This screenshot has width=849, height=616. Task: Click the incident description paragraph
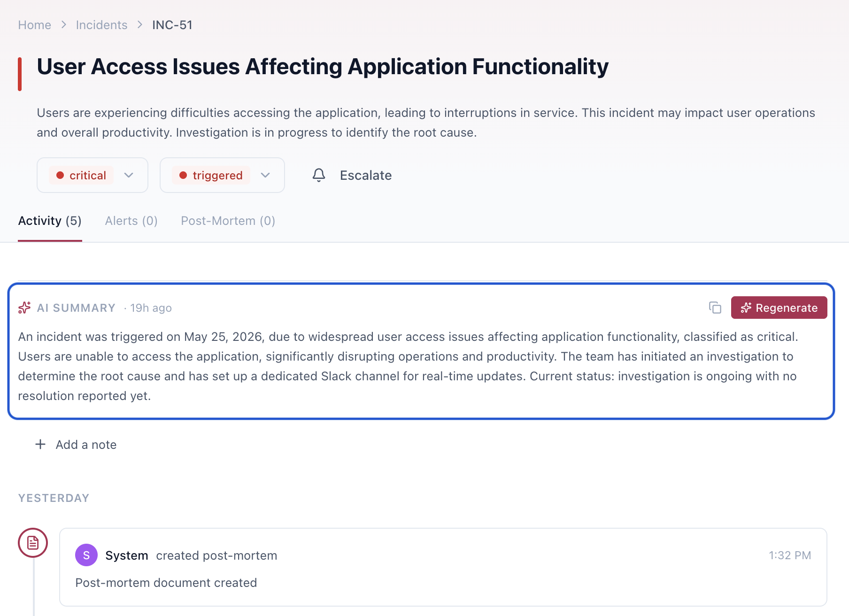[426, 123]
